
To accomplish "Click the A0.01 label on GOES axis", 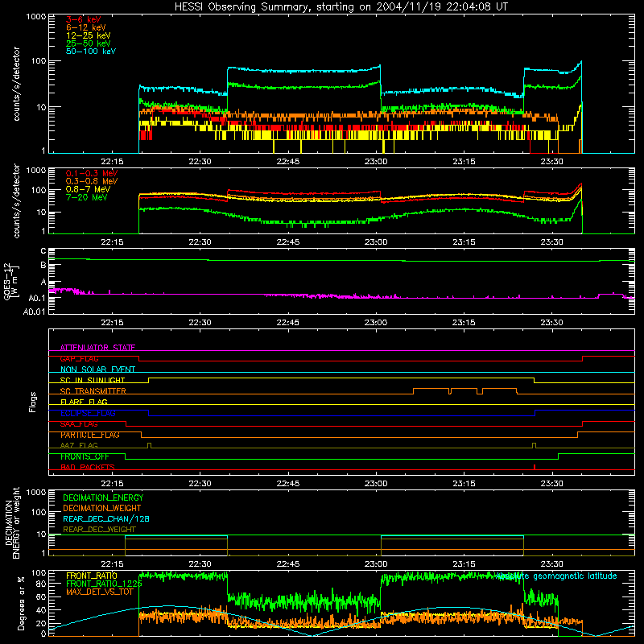I will coord(35,312).
